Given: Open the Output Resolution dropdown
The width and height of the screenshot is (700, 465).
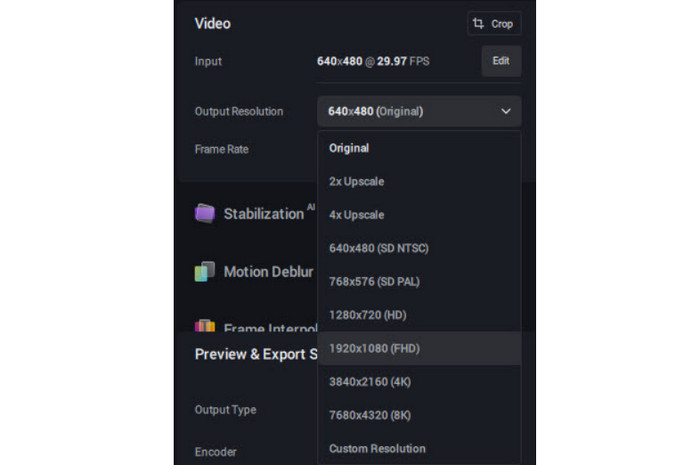Looking at the screenshot, I should [419, 112].
